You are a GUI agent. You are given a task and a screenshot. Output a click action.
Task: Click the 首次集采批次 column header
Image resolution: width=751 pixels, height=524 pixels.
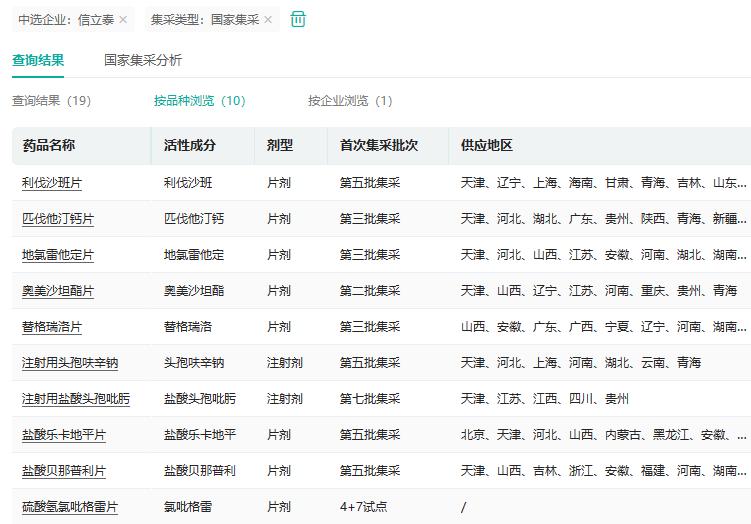point(378,145)
